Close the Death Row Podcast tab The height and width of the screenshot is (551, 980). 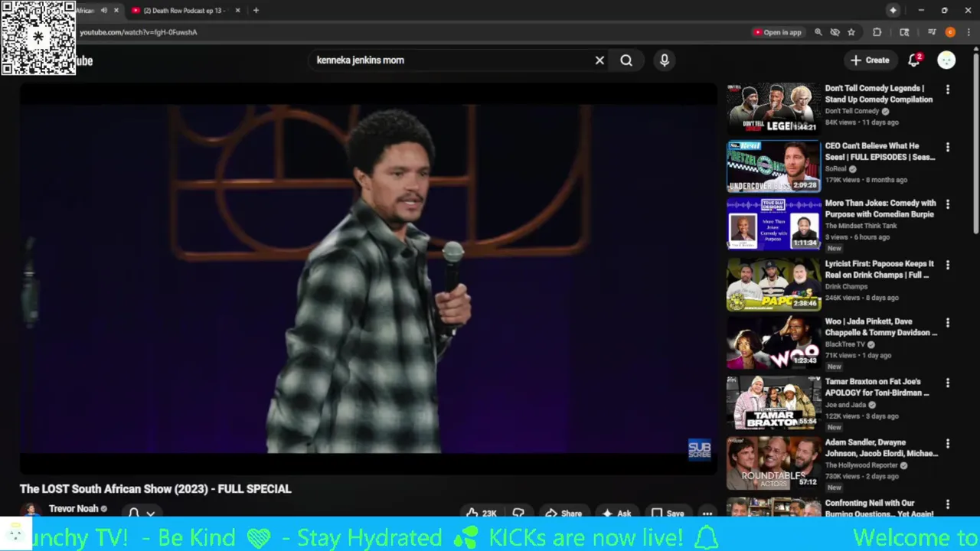[x=237, y=11]
